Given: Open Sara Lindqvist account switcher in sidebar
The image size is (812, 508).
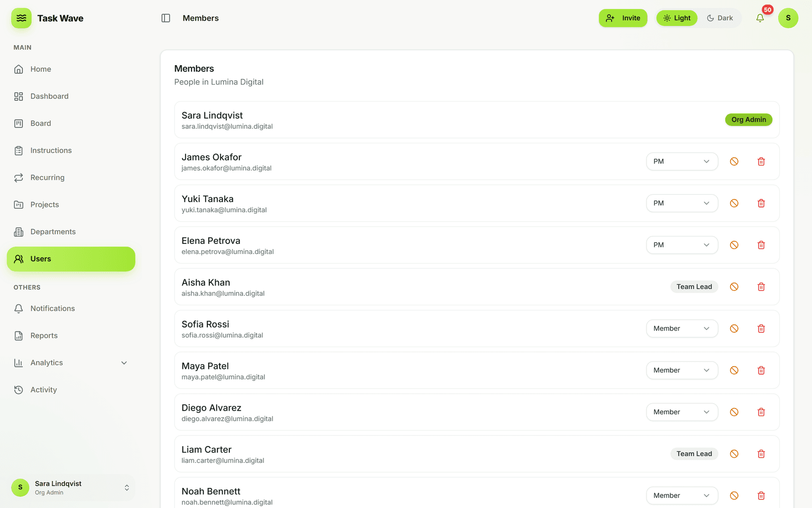Looking at the screenshot, I should [x=71, y=488].
